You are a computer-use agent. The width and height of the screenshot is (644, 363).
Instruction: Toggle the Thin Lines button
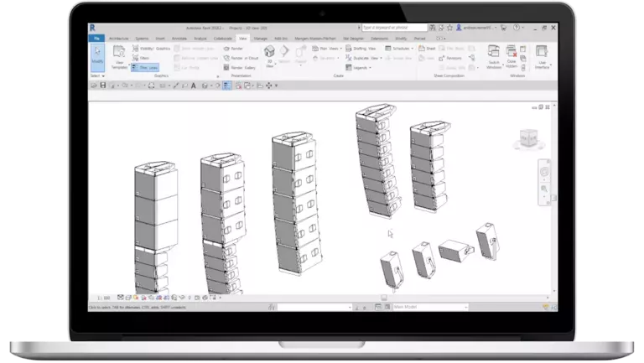[145, 67]
